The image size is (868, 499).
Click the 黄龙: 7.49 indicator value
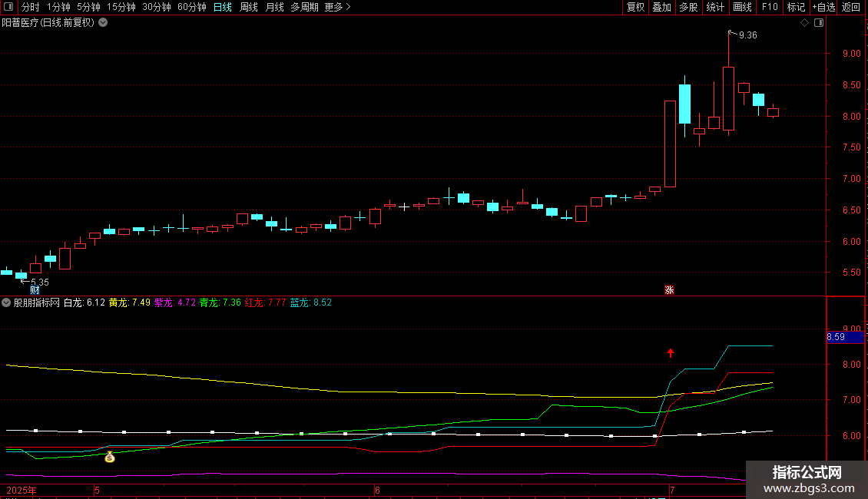coord(130,302)
